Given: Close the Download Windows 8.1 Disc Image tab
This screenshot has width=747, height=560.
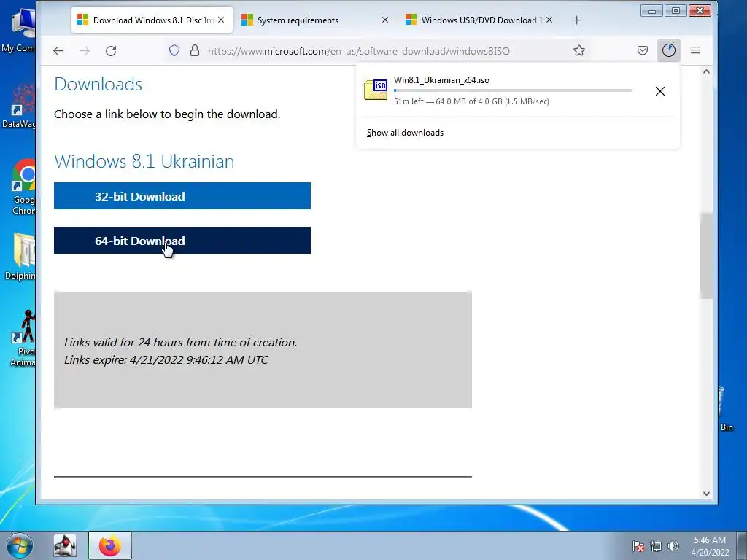Looking at the screenshot, I should [221, 20].
